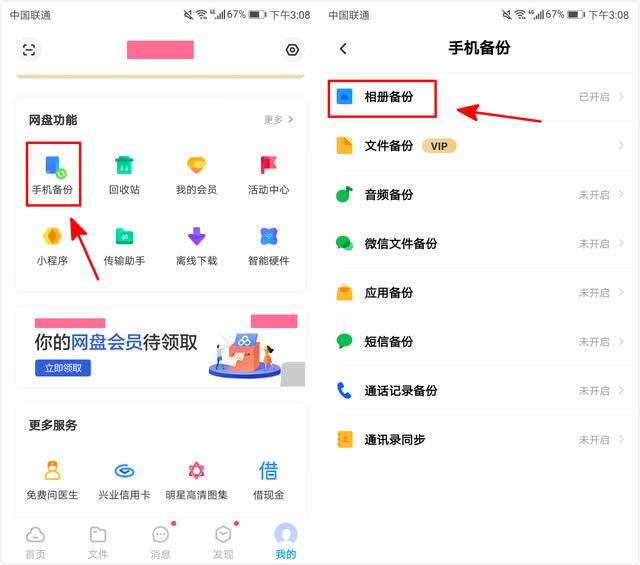Tap the 你的网盘会员待领取 banner text

pos(116,342)
